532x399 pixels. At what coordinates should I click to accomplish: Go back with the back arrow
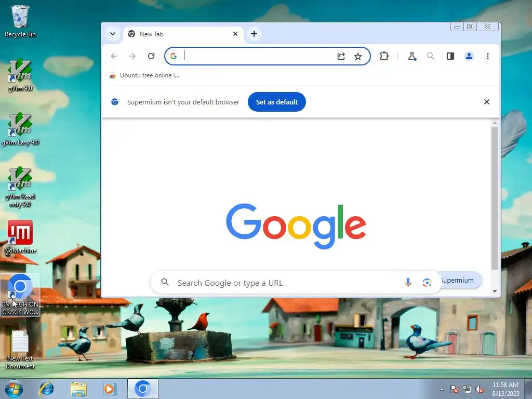114,56
